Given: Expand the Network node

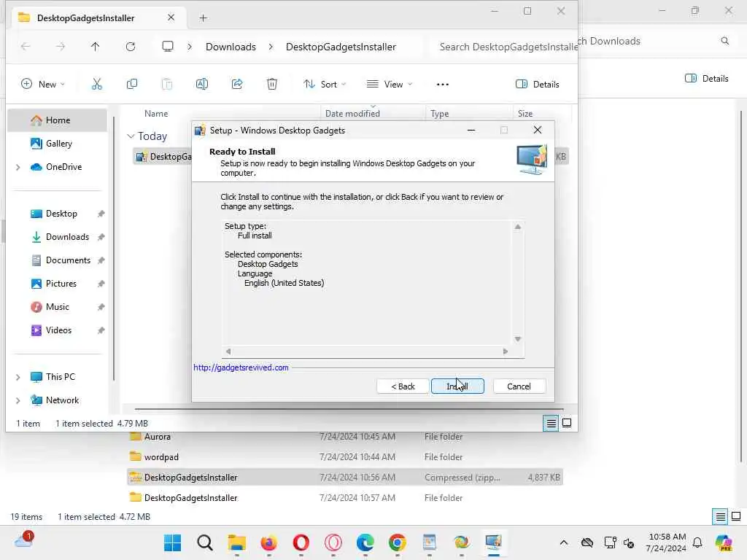Looking at the screenshot, I should (18, 400).
